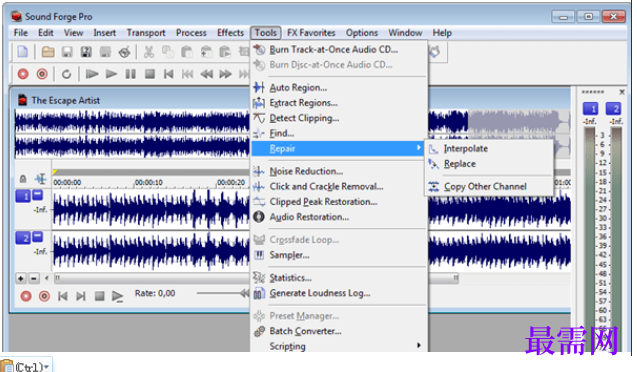The height and width of the screenshot is (372, 637).
Task: Click the Forward button in transport toolbar
Action: [x=225, y=74]
